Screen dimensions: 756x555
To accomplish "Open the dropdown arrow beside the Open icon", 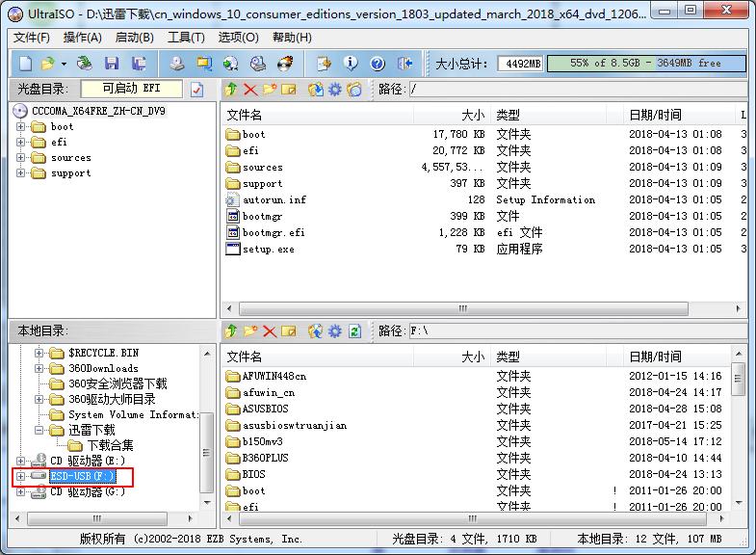I will tap(64, 64).
